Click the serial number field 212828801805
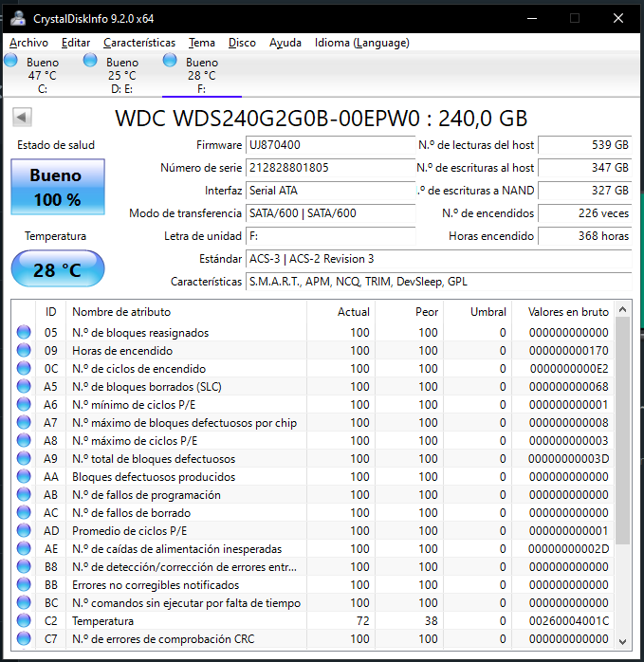This screenshot has height=662, width=644. 331,168
